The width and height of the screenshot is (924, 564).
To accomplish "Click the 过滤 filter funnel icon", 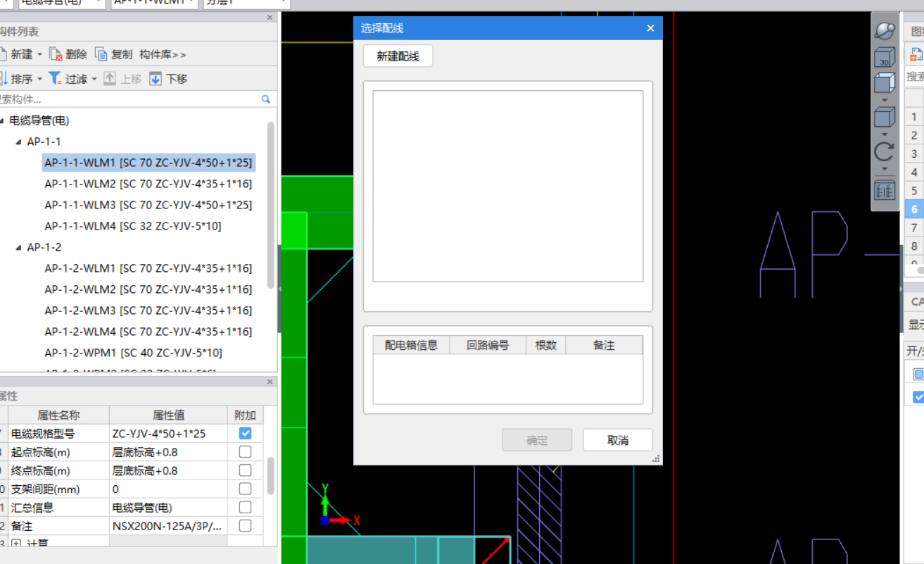I will [x=55, y=79].
